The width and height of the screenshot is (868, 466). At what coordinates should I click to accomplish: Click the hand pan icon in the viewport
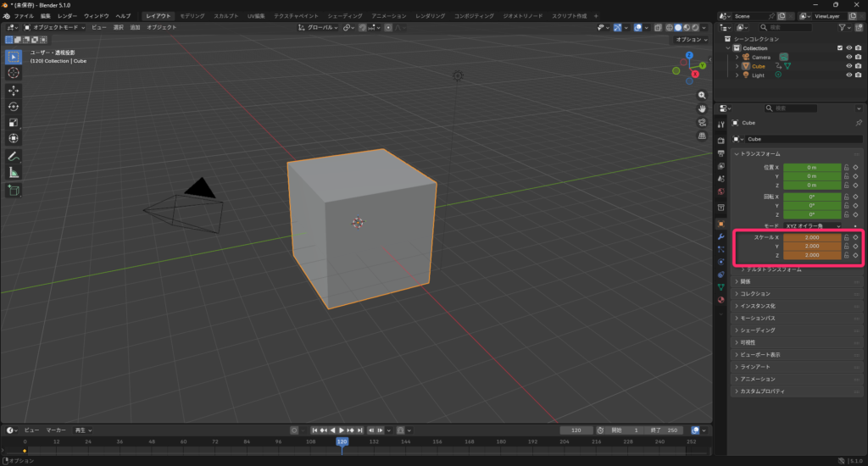pyautogui.click(x=702, y=108)
